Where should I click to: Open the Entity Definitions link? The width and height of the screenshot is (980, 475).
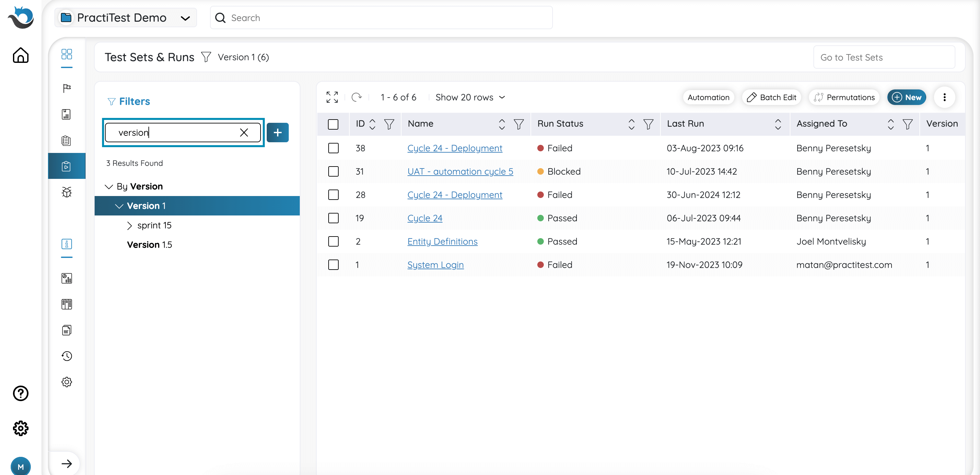click(x=442, y=241)
